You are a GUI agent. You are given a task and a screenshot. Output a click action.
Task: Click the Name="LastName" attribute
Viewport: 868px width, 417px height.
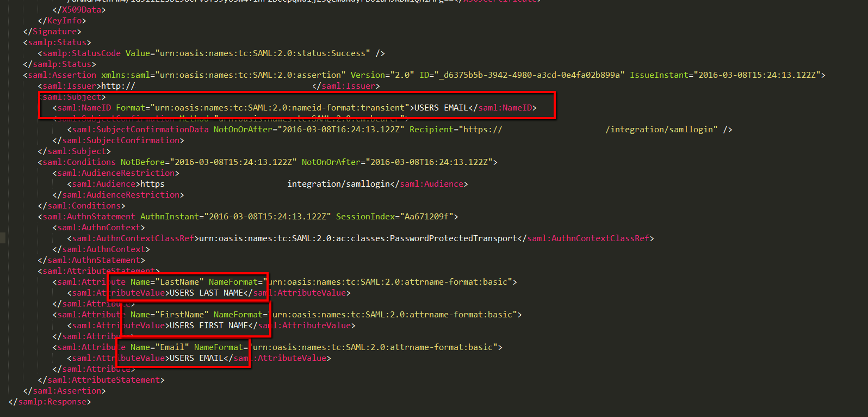pyautogui.click(x=167, y=282)
